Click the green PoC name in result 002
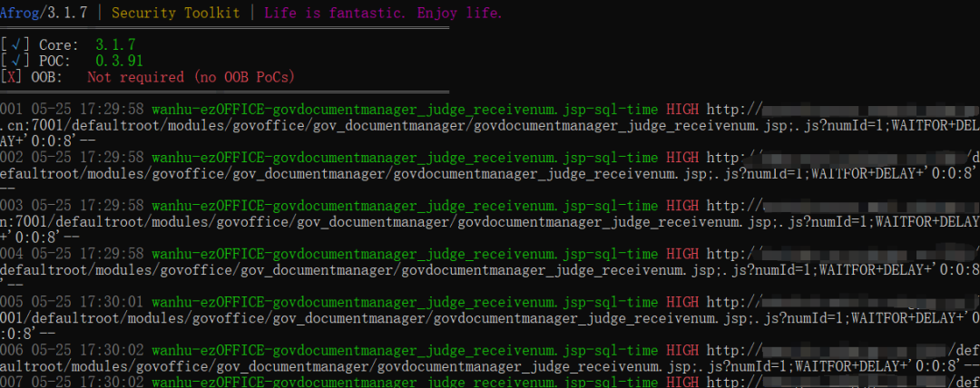Image resolution: width=980 pixels, height=388 pixels. [x=405, y=158]
